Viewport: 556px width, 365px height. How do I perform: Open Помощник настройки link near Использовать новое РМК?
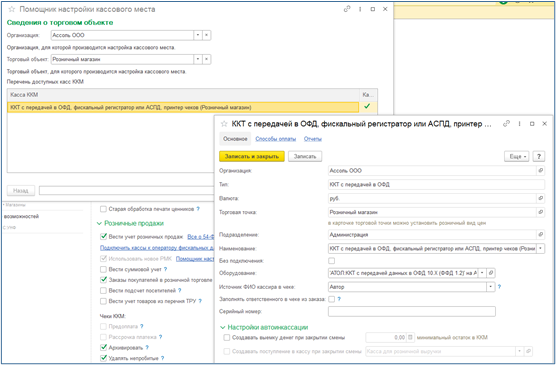tap(195, 259)
